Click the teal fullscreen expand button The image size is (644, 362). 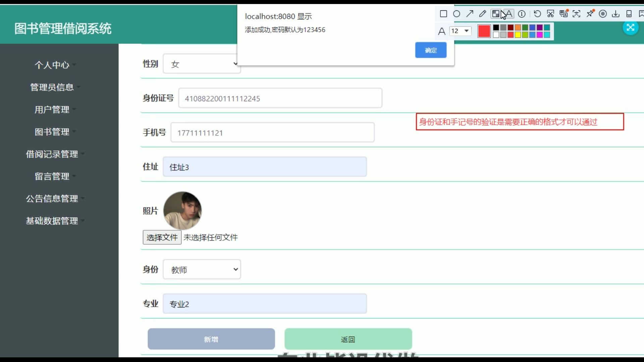tap(631, 27)
